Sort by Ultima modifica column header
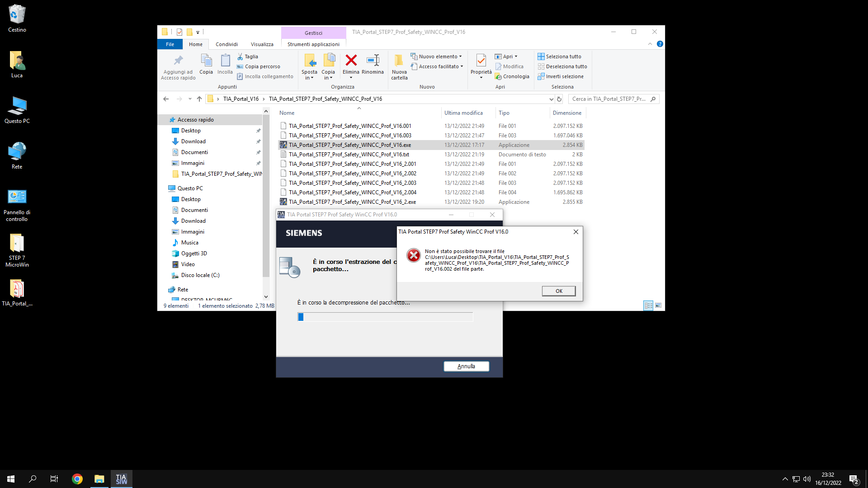Viewport: 868px width, 488px height. tap(463, 113)
